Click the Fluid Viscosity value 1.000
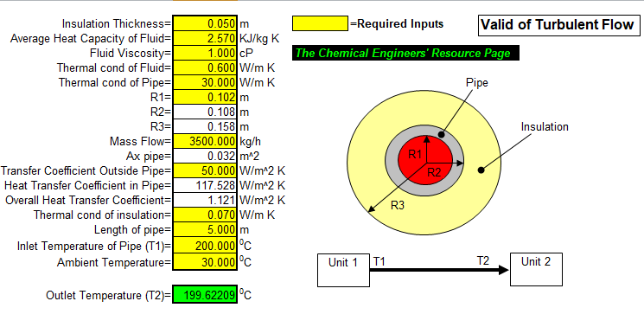Viewport: 644px width, 327px height. coord(205,53)
